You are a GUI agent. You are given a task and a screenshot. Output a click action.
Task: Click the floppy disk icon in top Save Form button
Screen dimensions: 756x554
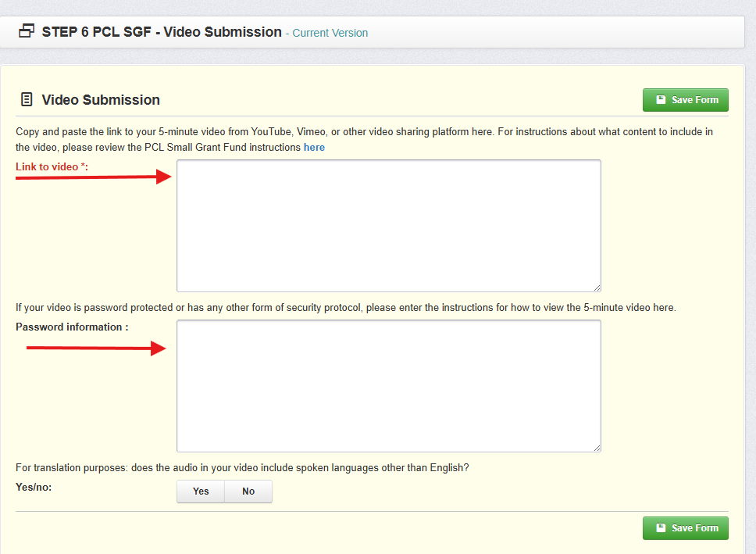[x=661, y=100]
